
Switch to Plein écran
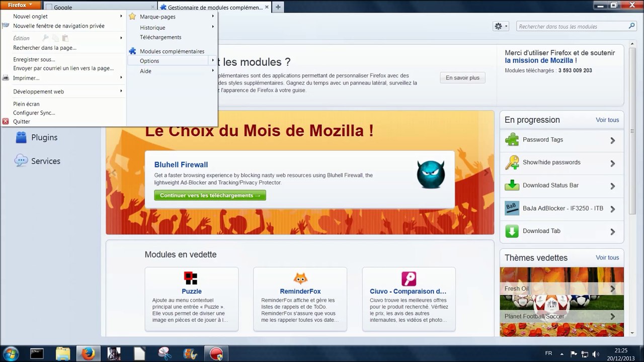(x=26, y=104)
